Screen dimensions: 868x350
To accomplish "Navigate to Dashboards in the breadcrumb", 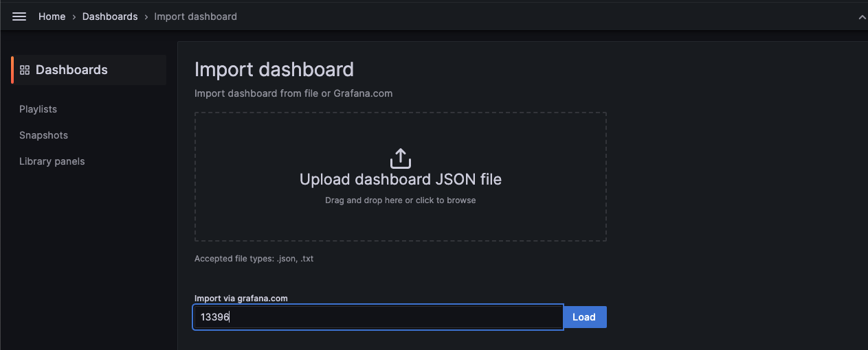I will tap(110, 16).
